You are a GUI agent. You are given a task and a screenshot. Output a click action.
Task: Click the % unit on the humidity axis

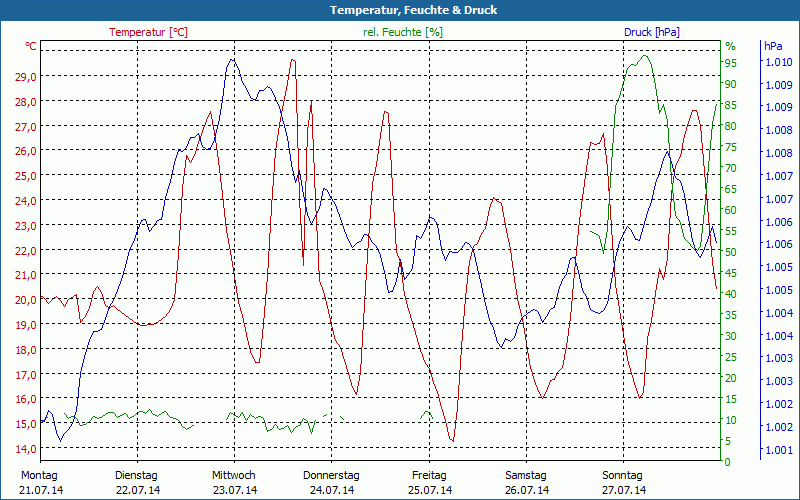(x=730, y=46)
